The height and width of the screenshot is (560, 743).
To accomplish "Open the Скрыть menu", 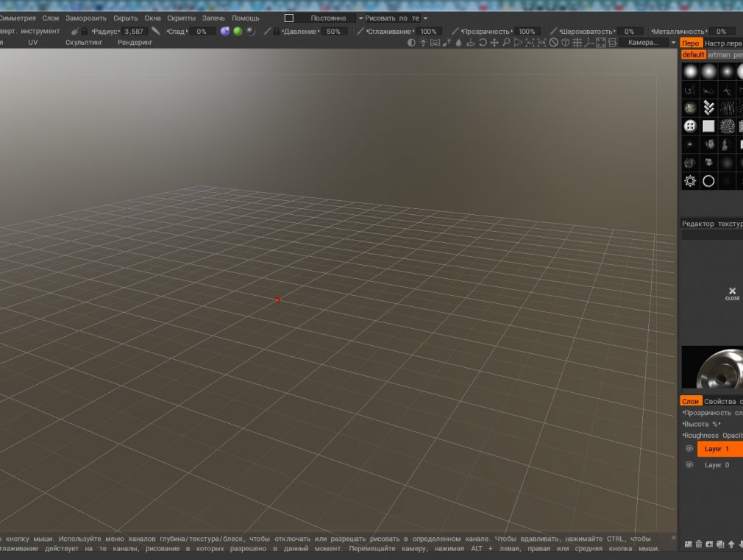I will coord(126,18).
